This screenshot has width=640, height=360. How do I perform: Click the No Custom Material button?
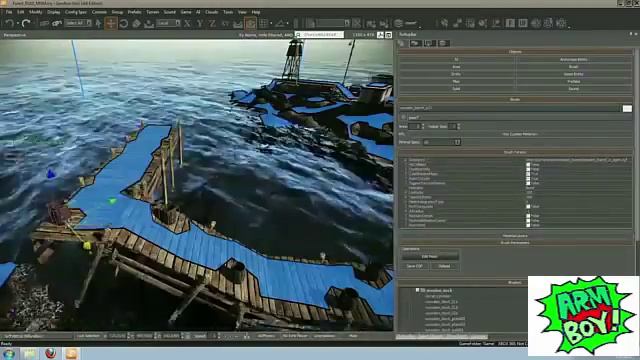tap(520, 134)
